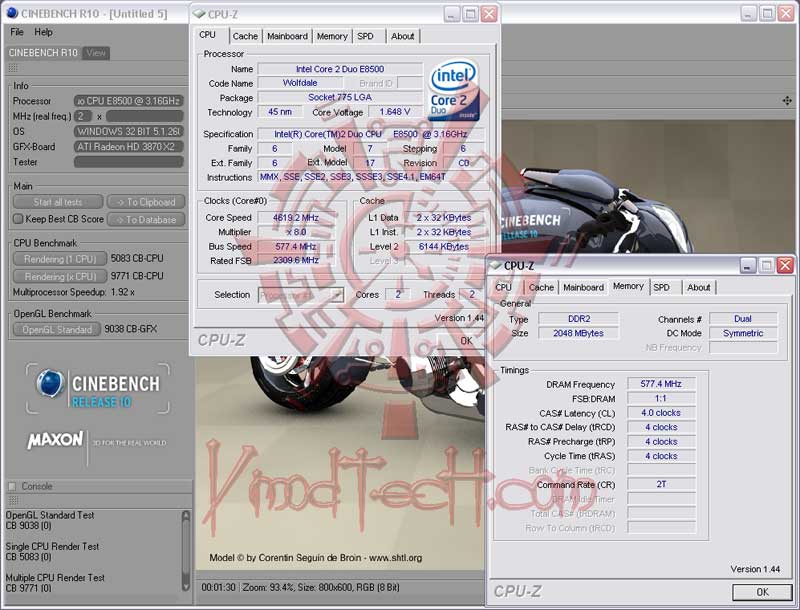Click the CPU-Z icon in front window title bar
The height and width of the screenshot is (610, 800).
point(199,14)
